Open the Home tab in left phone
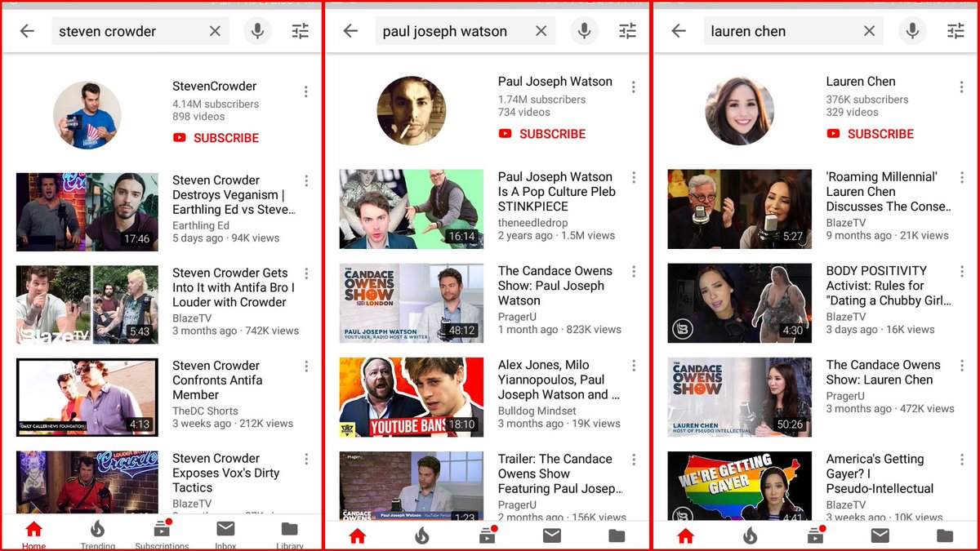This screenshot has height=551, width=980. (x=33, y=535)
